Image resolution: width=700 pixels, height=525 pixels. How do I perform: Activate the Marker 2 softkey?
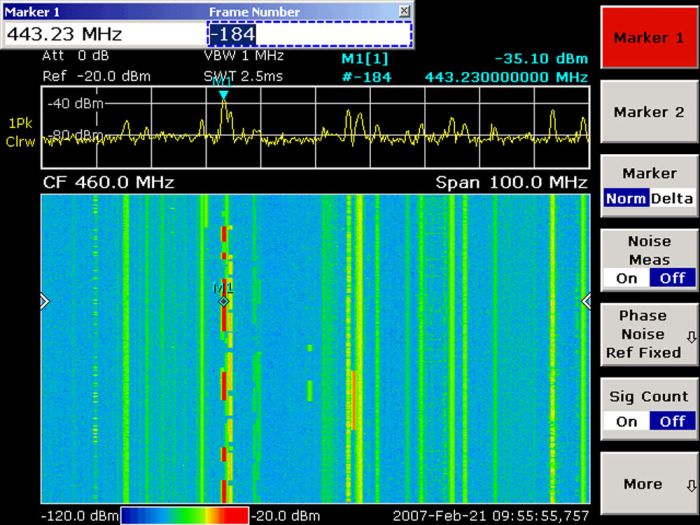click(x=649, y=112)
